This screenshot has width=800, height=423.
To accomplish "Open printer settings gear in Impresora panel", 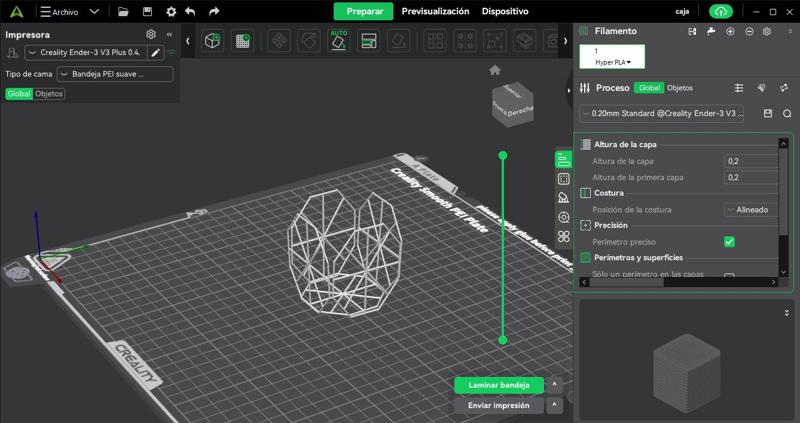I will 151,34.
